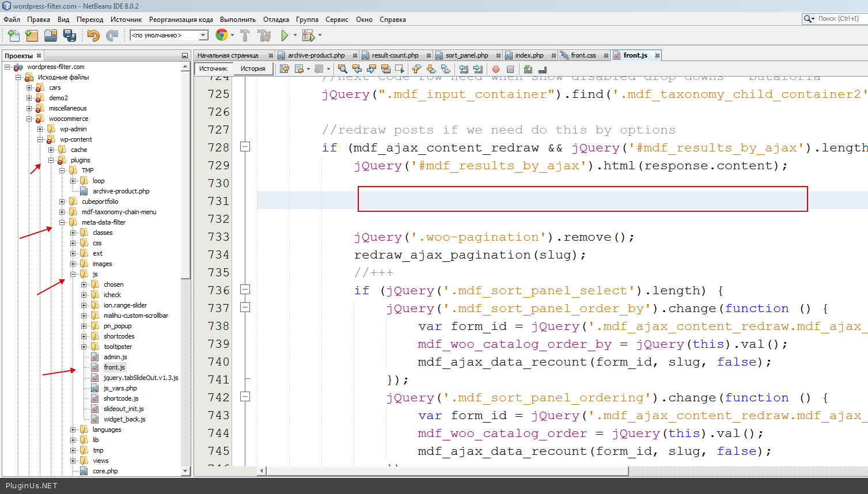Toggle the code fold at line 742
Image resolution: width=868 pixels, height=494 pixels.
tap(245, 397)
